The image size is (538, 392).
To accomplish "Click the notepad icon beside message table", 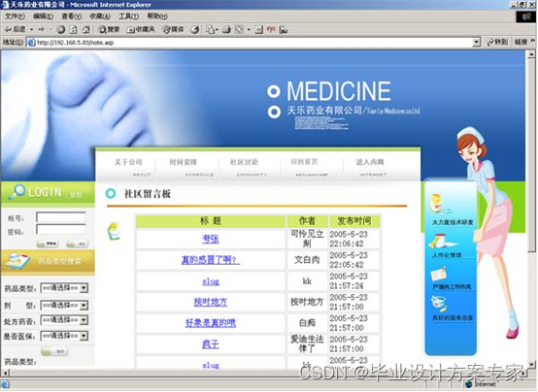I will pyautogui.click(x=114, y=231).
